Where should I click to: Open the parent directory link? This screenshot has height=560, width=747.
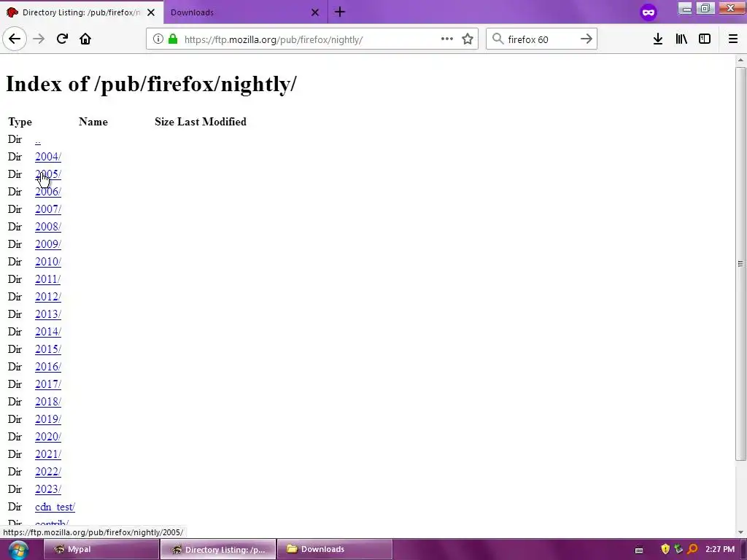point(38,139)
